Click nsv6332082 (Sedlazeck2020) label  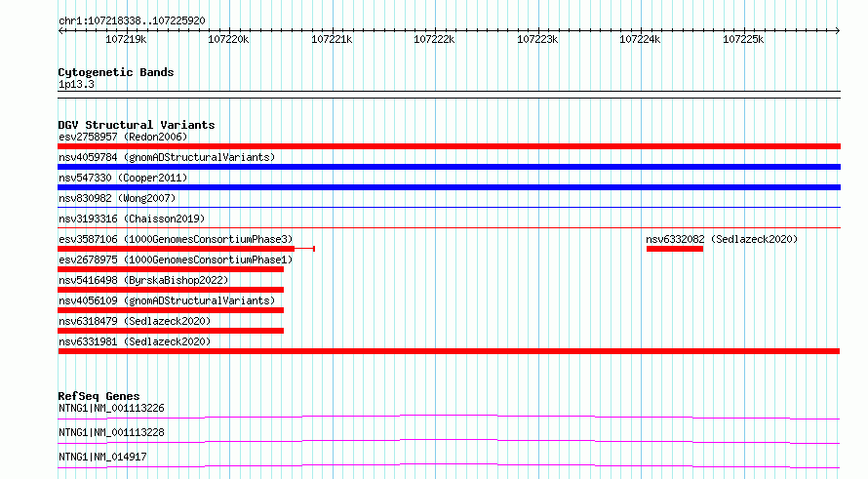(722, 239)
